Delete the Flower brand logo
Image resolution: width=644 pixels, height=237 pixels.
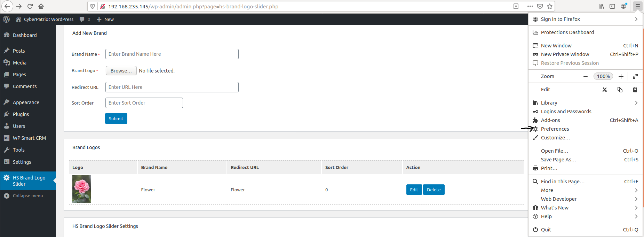[434, 190]
